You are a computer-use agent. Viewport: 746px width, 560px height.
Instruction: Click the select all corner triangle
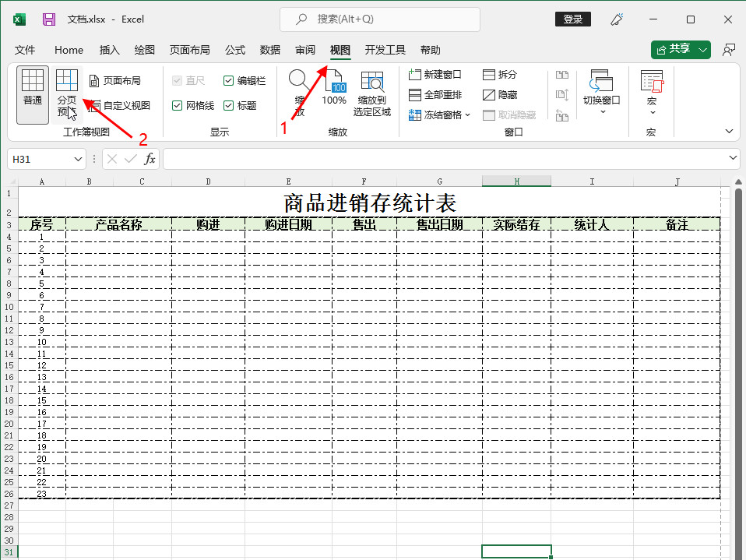[x=12, y=181]
